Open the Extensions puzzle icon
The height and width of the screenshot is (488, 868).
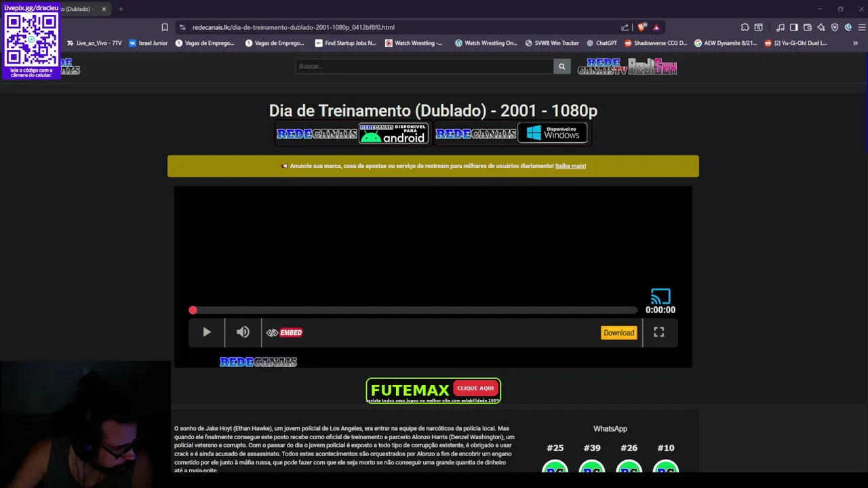[x=745, y=27]
